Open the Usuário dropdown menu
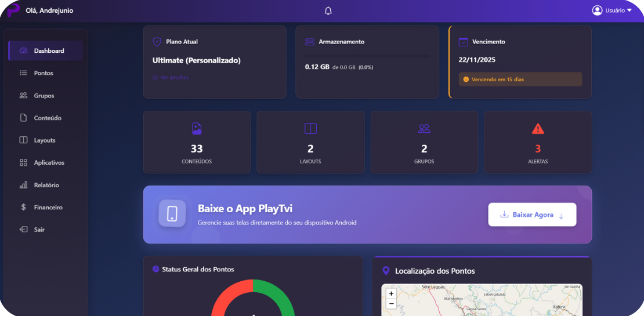 point(612,10)
